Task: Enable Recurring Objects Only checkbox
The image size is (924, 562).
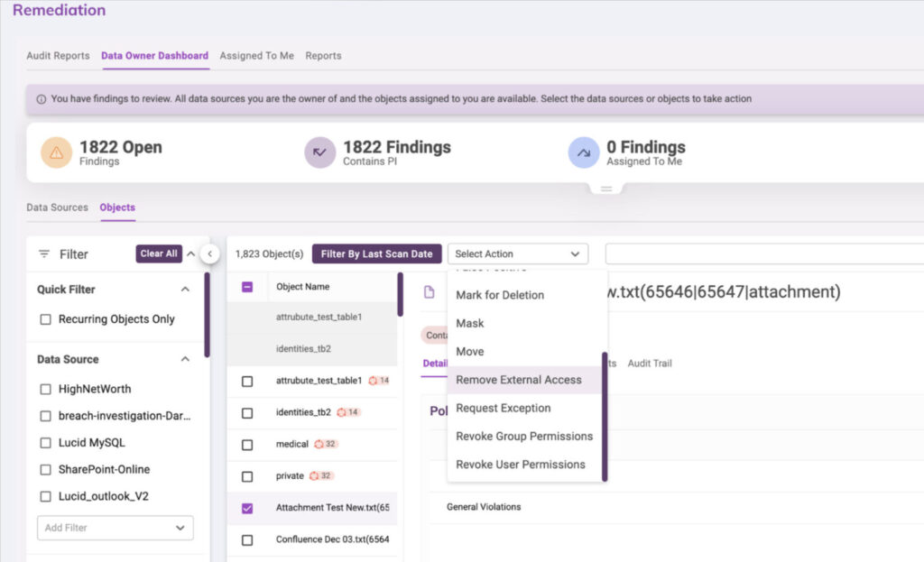Action: pyautogui.click(x=45, y=319)
